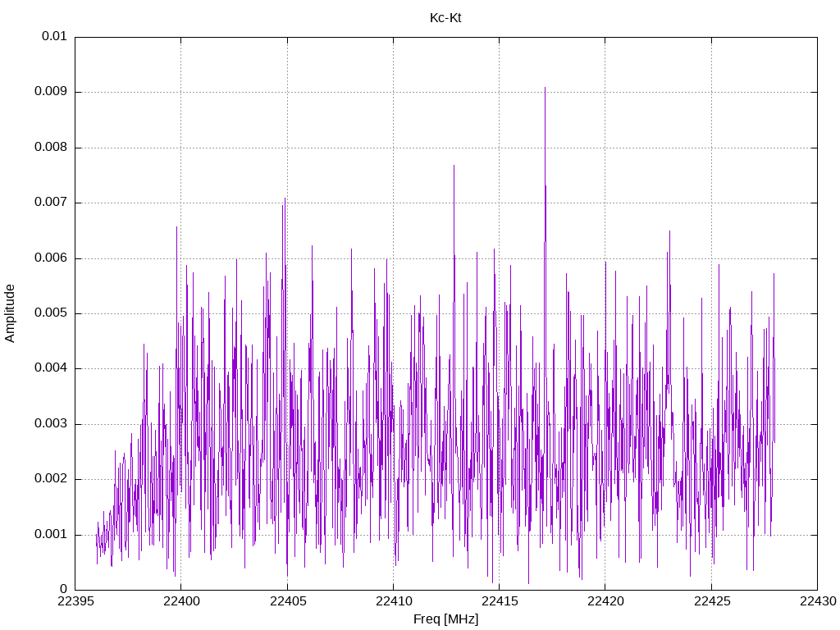This screenshot has width=840, height=630.
Task: Click the y-axis tick label 0.001
Action: pyautogui.click(x=50, y=534)
